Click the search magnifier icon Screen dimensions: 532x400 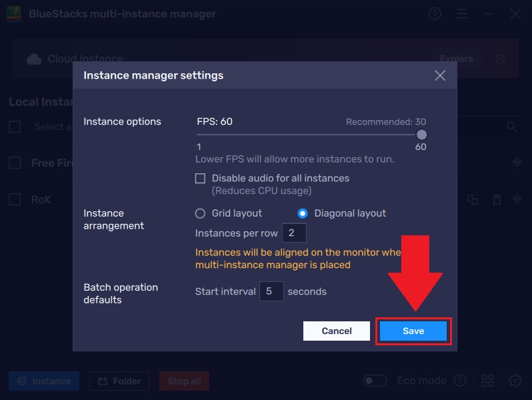(511, 127)
